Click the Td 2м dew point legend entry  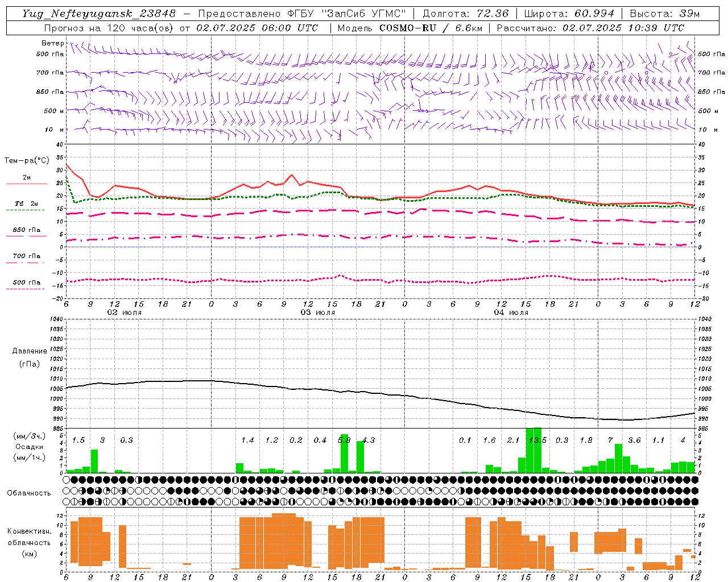tap(26, 203)
